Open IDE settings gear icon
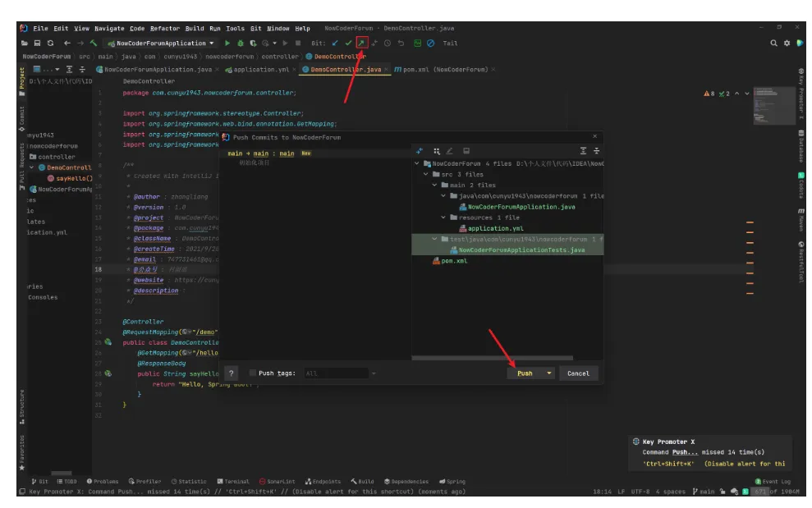This screenshot has height=508, width=812. coord(787,43)
